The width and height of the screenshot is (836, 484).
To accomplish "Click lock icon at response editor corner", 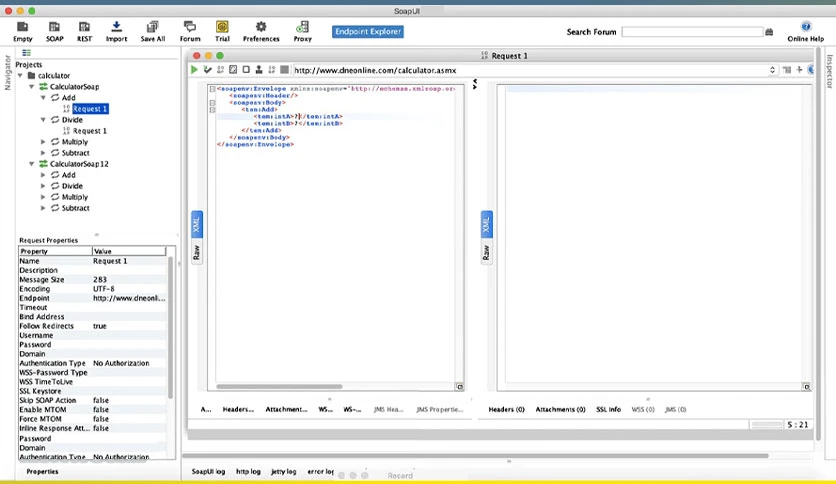I will pyautogui.click(x=806, y=387).
